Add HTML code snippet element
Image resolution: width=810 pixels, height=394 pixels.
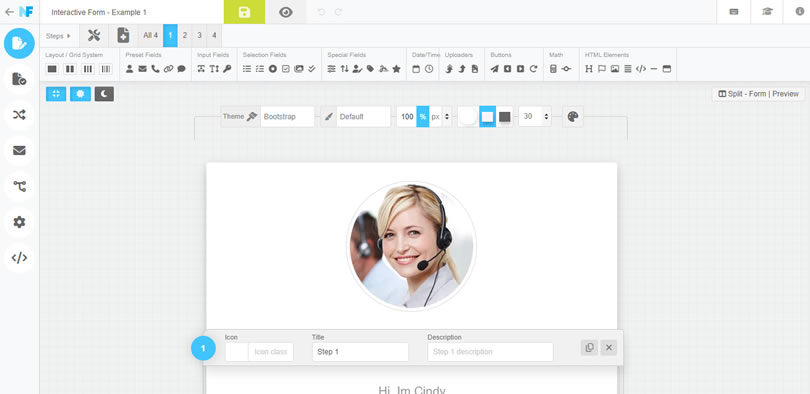pos(641,69)
